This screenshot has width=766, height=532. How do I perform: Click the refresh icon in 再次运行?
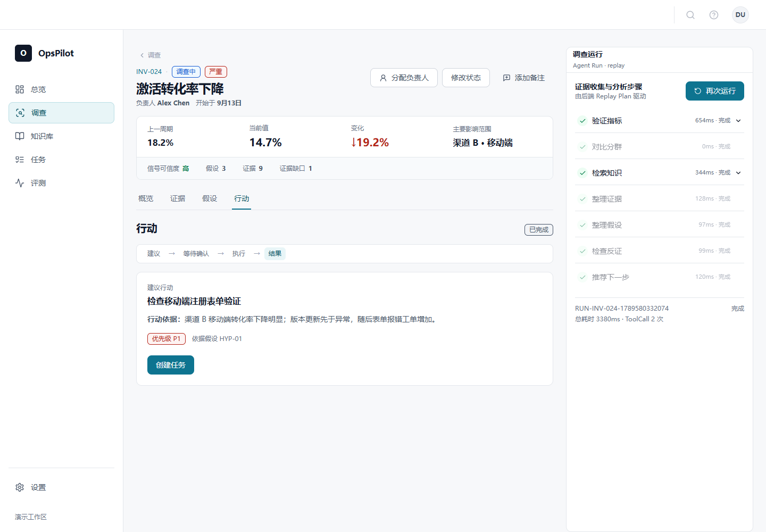tap(698, 91)
